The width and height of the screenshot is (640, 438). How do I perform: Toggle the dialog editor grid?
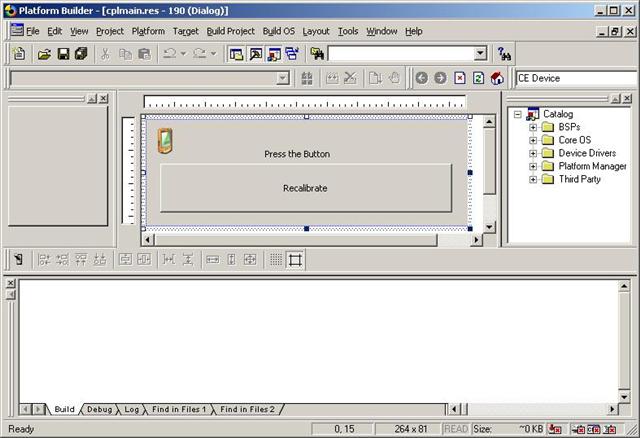click(276, 259)
